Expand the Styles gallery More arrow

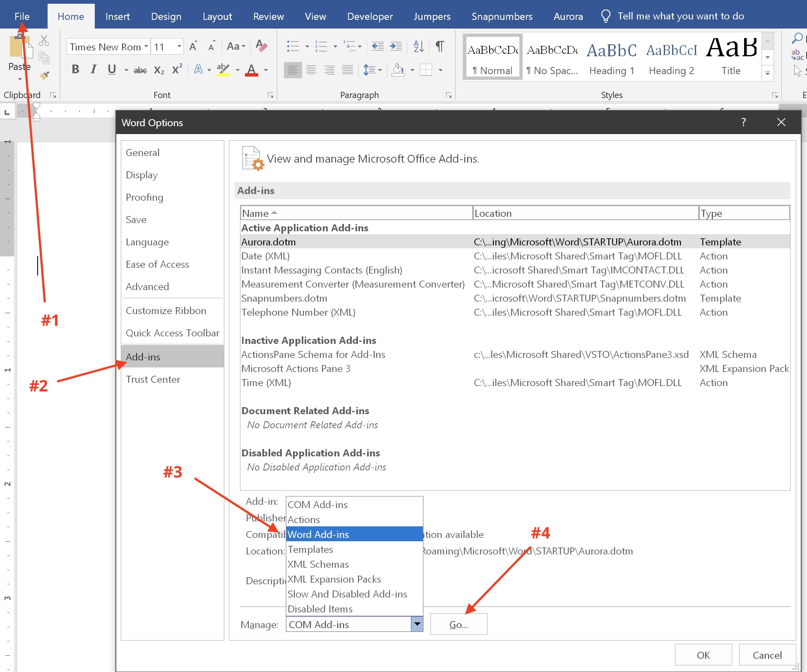[768, 73]
